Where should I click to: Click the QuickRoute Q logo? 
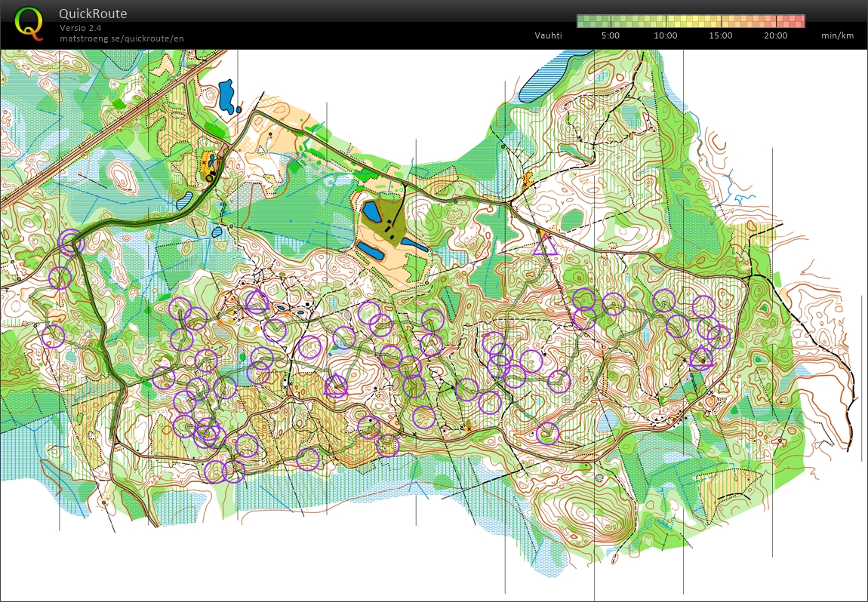click(x=29, y=23)
